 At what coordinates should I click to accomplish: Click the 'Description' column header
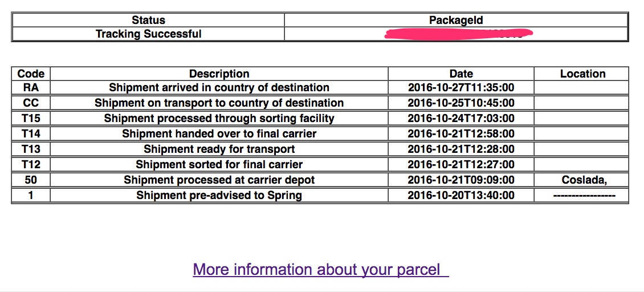219,74
